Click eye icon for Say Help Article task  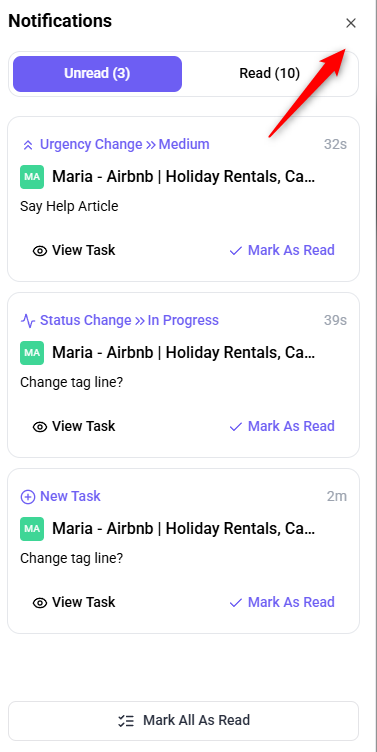(40, 251)
